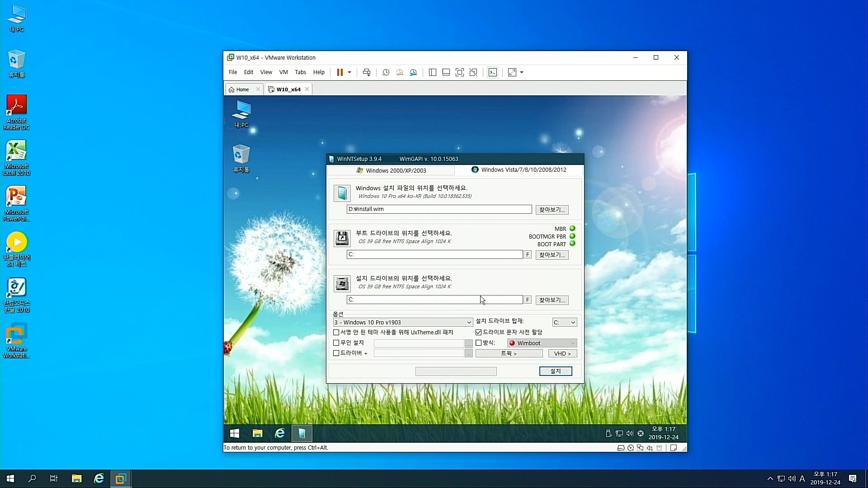Revert to the previous snapshot icon
868x488 pixels.
tap(400, 72)
